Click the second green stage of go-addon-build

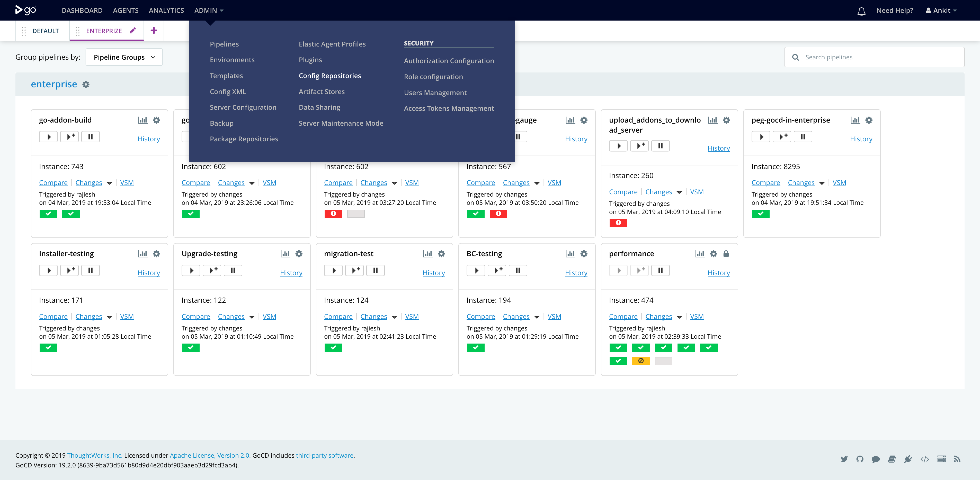click(71, 214)
